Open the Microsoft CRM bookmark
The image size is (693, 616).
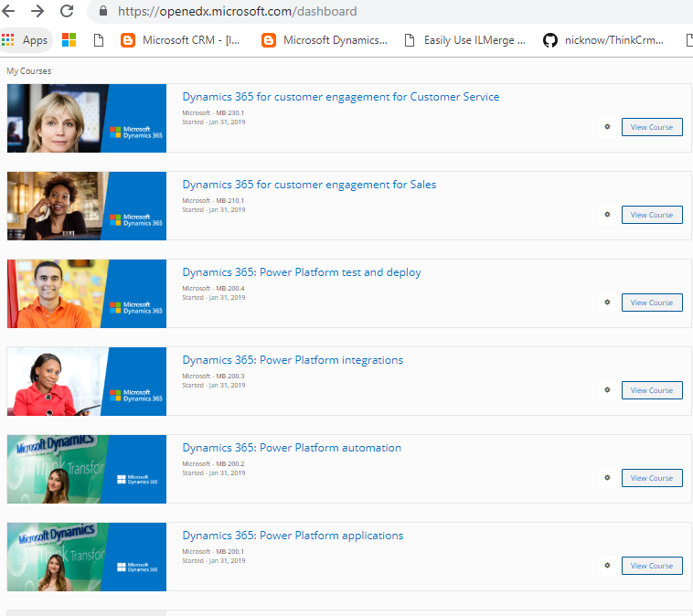pyautogui.click(x=181, y=40)
